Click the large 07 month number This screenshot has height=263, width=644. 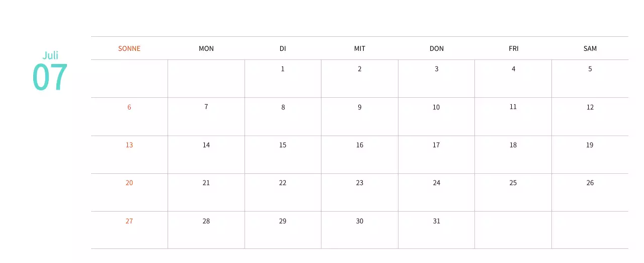pyautogui.click(x=50, y=77)
